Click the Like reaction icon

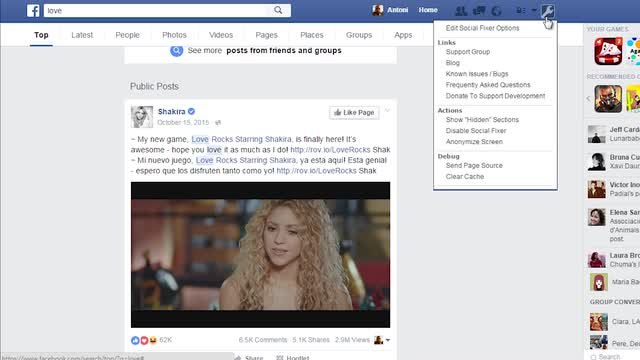[135, 340]
